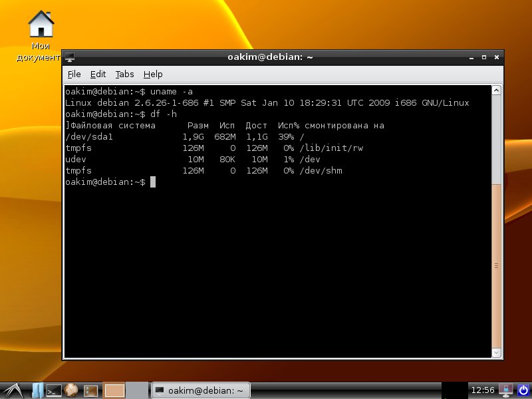Open the File menu
The image size is (532, 399).
(74, 74)
